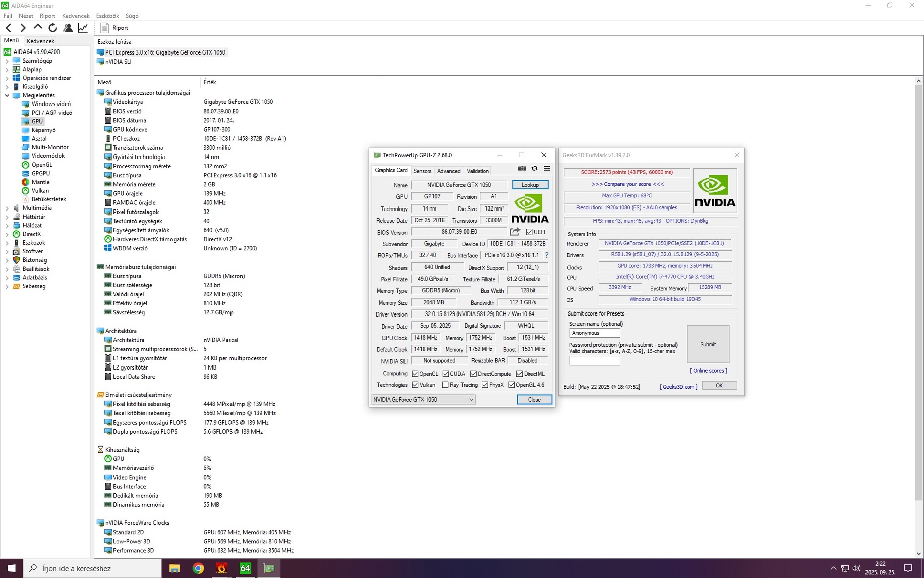Image resolution: width=924 pixels, height=578 pixels.
Task: Collapse the Megjelenítés tree node
Action: (7, 95)
